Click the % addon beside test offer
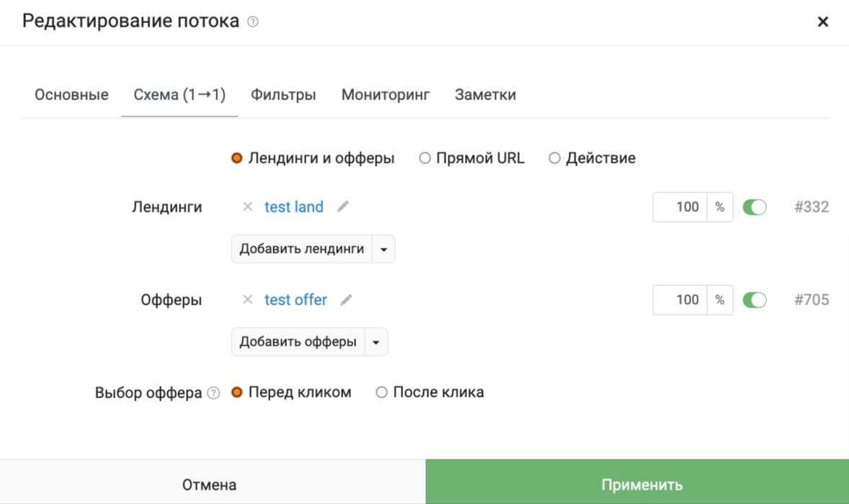Screen dimensions: 849x504 click(x=719, y=300)
